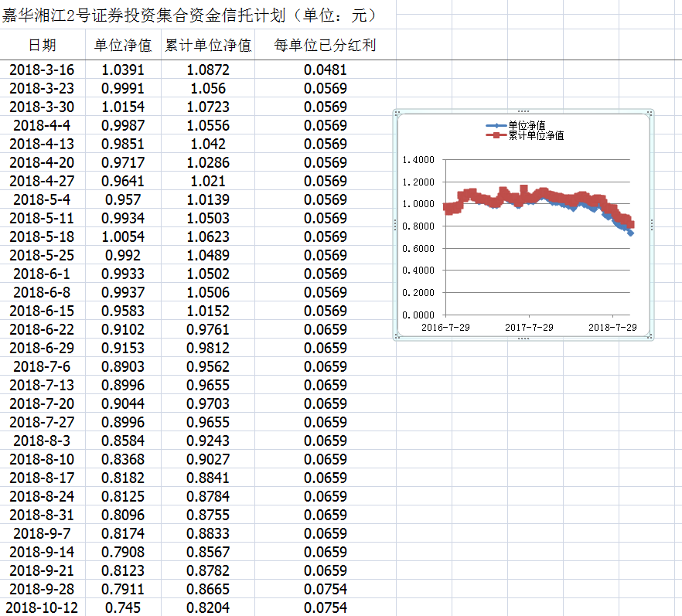The image size is (682, 616).
Task: Select cumulative value cell 0.9761
Action: click(208, 329)
